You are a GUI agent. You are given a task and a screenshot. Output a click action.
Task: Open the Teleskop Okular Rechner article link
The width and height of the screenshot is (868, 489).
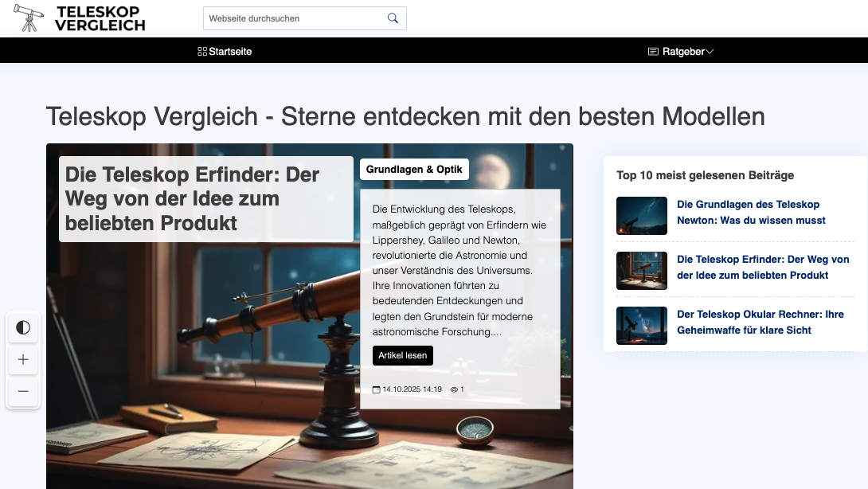point(762,322)
